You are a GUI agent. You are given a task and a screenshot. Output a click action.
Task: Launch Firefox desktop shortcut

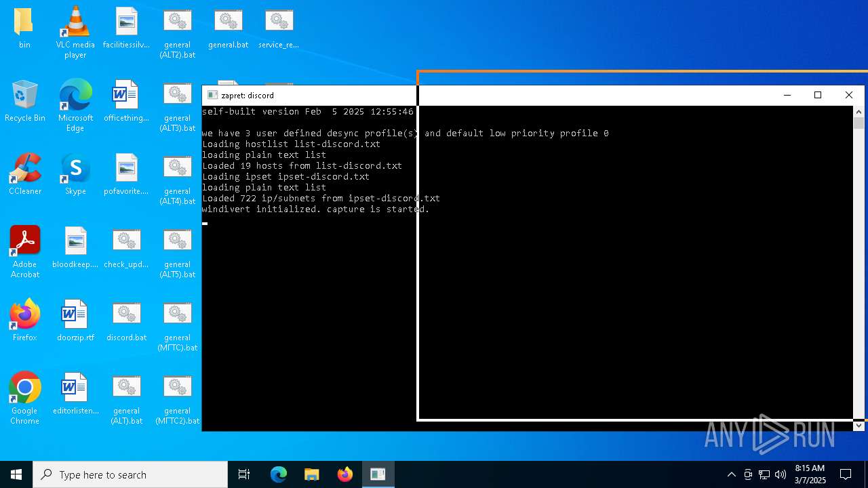click(24, 320)
